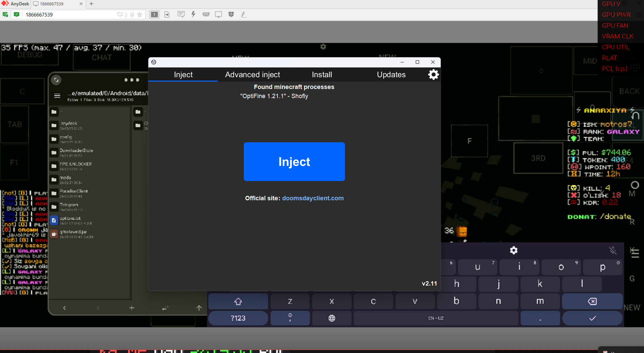Image resolution: width=644 pixels, height=353 pixels.
Task: Go to the Updates tab
Action: (391, 75)
